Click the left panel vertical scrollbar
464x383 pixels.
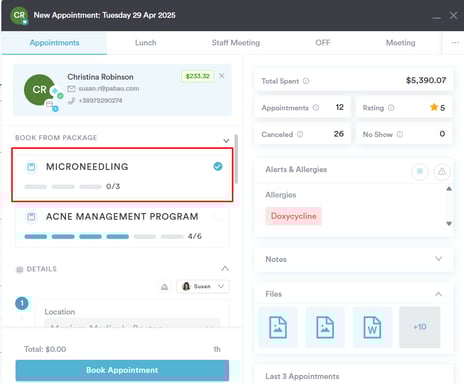(x=236, y=159)
